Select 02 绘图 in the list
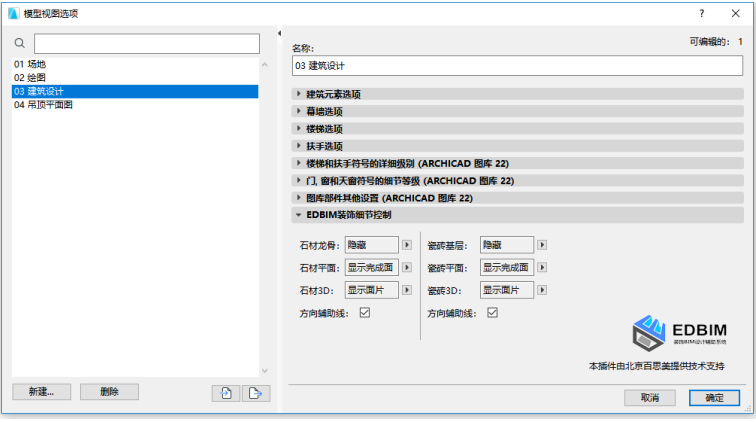Image resolution: width=756 pixels, height=422 pixels. tap(135, 78)
